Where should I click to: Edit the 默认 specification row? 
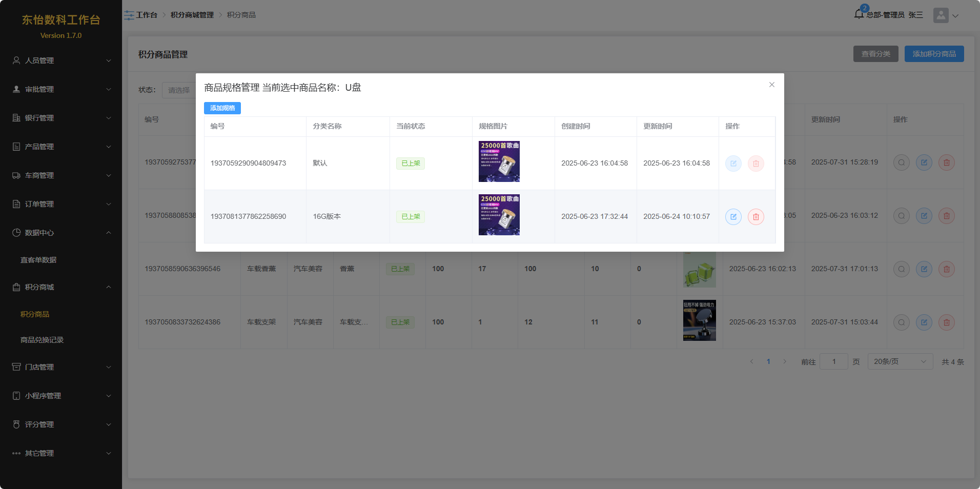pos(733,164)
